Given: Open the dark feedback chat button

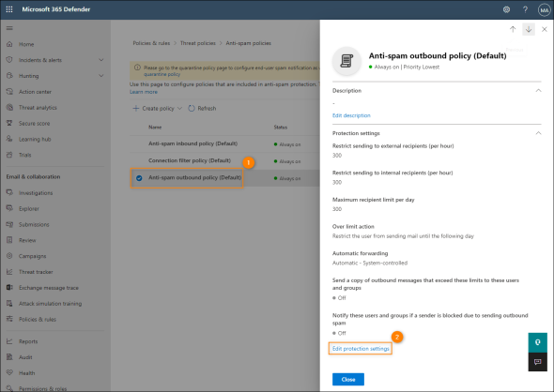Looking at the screenshot, I should (x=538, y=362).
